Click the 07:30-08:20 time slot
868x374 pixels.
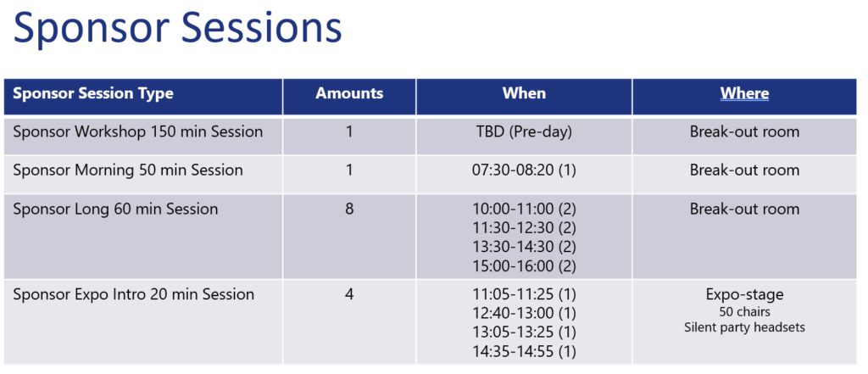click(524, 170)
